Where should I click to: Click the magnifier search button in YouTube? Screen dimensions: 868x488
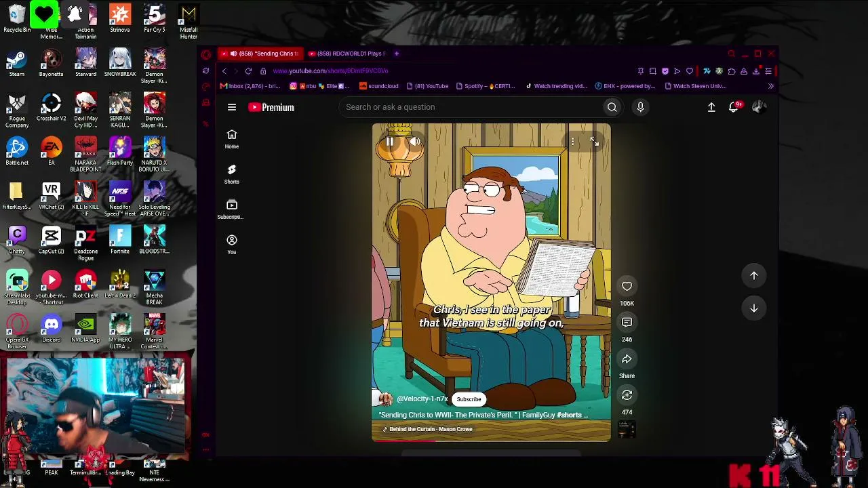point(612,107)
